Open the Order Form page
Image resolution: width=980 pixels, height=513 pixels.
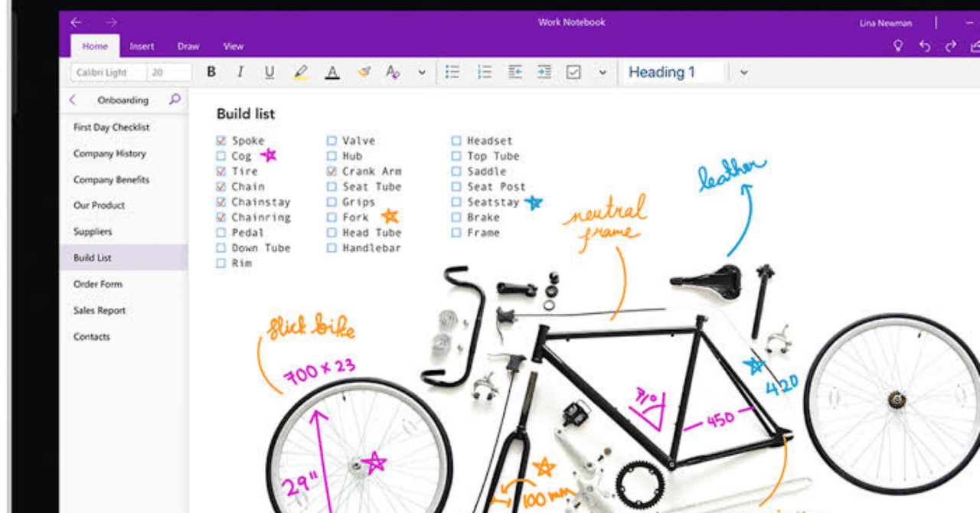click(97, 283)
